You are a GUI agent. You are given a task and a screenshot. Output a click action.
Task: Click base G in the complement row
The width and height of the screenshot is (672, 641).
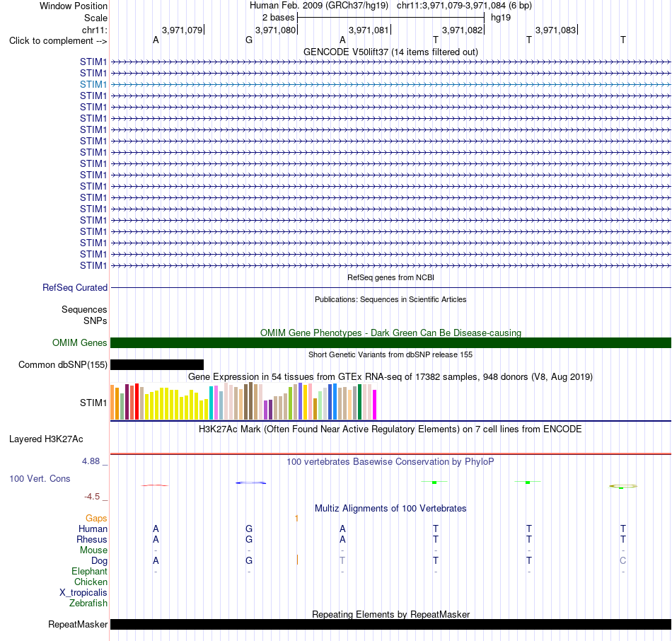[248, 40]
